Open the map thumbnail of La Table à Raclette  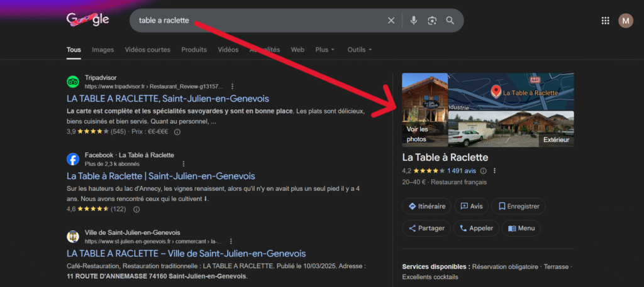click(511, 92)
